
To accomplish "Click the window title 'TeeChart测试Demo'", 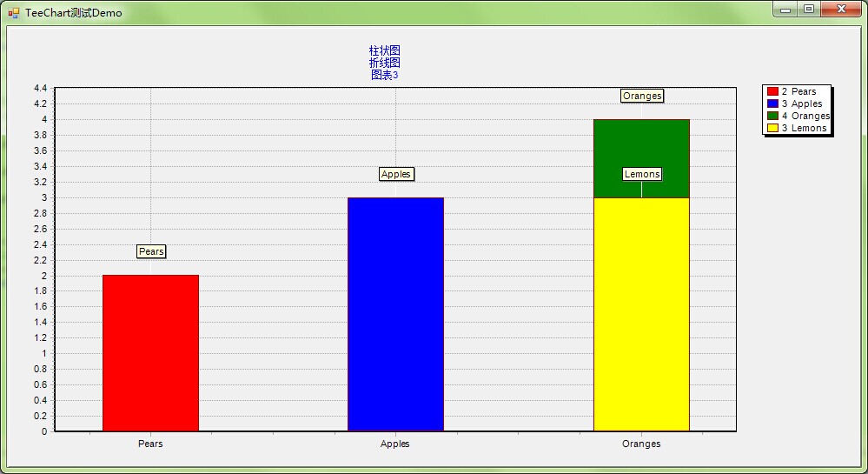I will coord(74,13).
